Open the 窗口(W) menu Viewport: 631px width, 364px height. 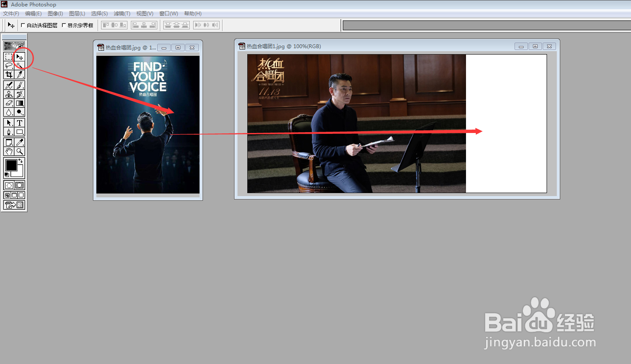pos(169,14)
